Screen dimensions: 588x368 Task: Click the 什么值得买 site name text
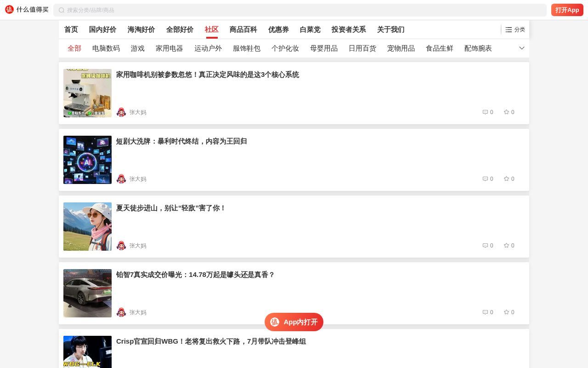pos(32,10)
